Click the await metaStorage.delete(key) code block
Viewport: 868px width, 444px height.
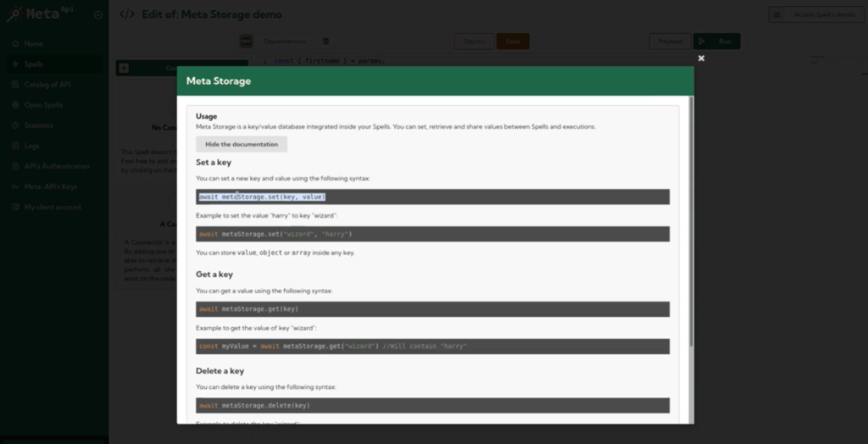tap(432, 405)
